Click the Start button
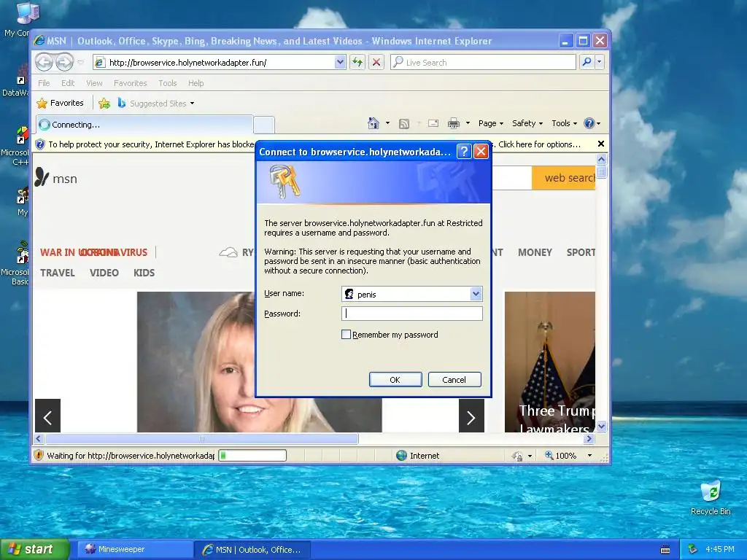This screenshot has height=560, width=747. [34, 549]
